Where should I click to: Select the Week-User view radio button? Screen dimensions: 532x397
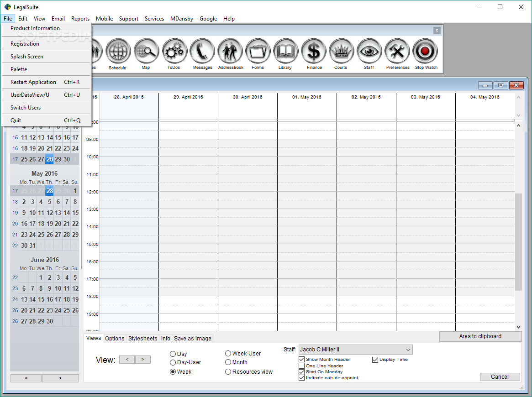pos(228,353)
